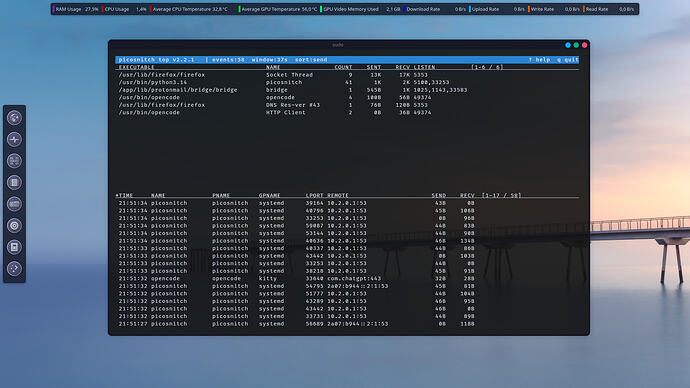Viewport: 690px width, 388px height.
Task: Select the event row with LPORT 40636
Action: [348, 241]
